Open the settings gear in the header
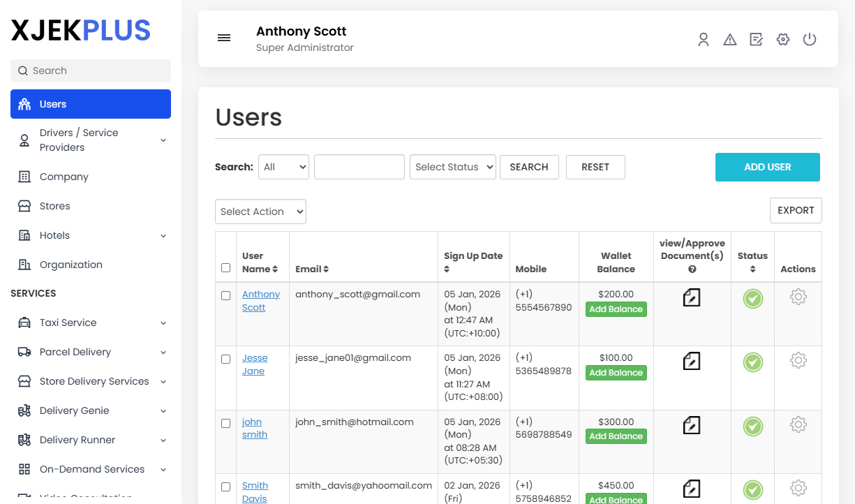855x504 pixels. [783, 40]
